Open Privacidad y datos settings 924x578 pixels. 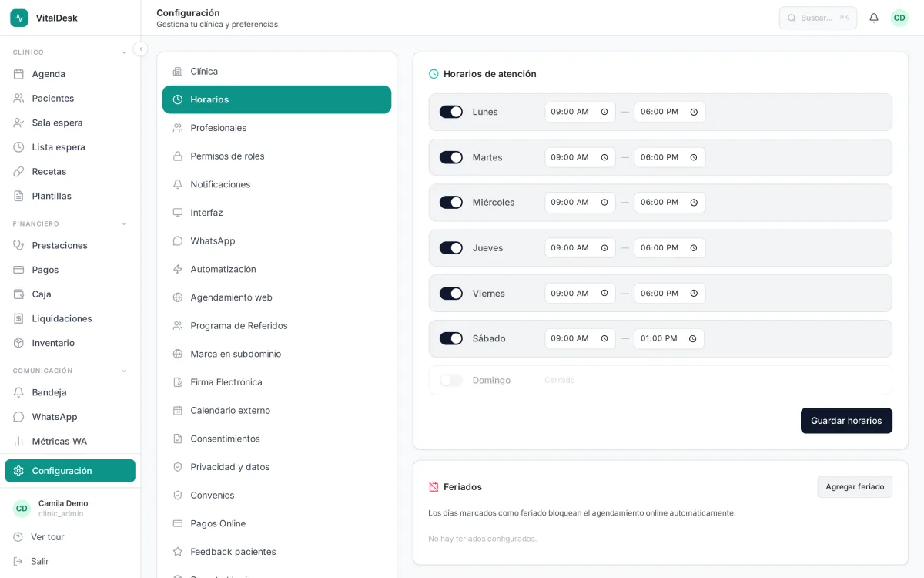(x=276, y=467)
